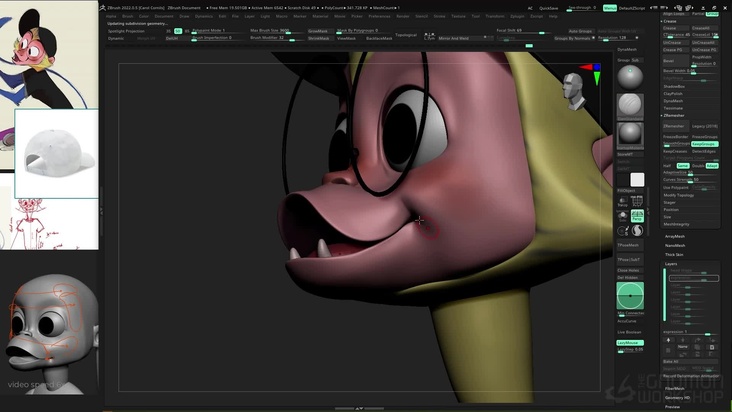Collapse the Layers section header
The width and height of the screenshot is (732, 412).
671,264
